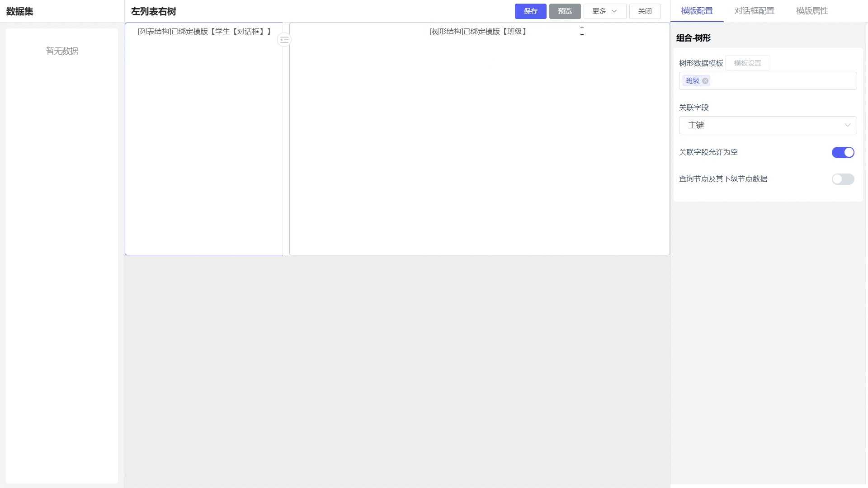Screen dimensions: 868x488
Task: Enable 查询节点及其下级节点数据 switch
Action: (x=843, y=179)
